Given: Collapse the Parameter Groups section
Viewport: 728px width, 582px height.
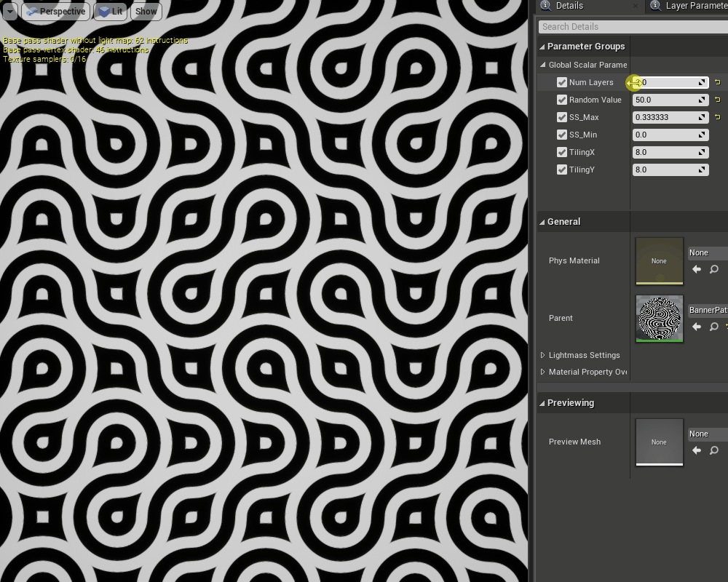Looking at the screenshot, I should tap(542, 47).
